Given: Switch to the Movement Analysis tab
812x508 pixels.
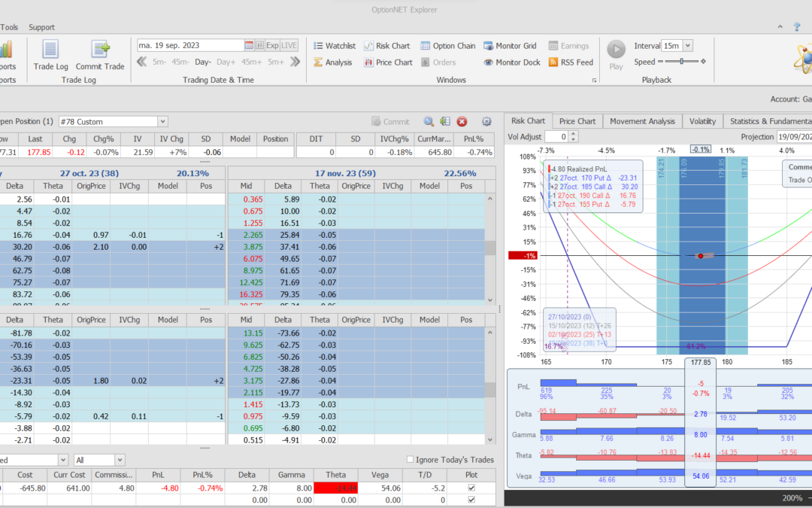Looking at the screenshot, I should [x=641, y=121].
